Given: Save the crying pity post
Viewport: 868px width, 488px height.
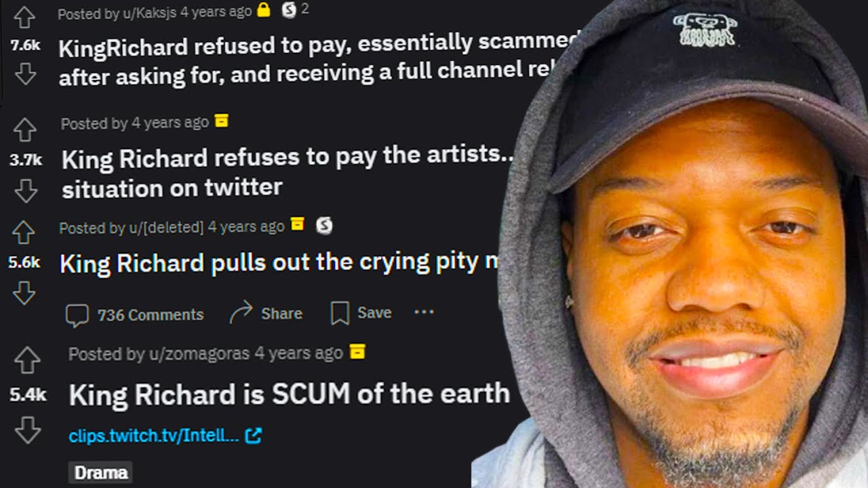Looking at the screenshot, I should pos(361,312).
